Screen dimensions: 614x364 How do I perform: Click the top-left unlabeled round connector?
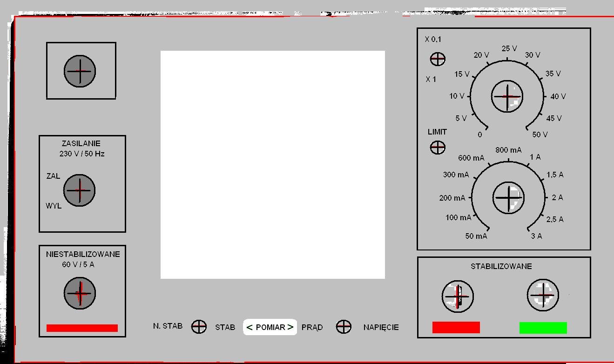(80, 71)
